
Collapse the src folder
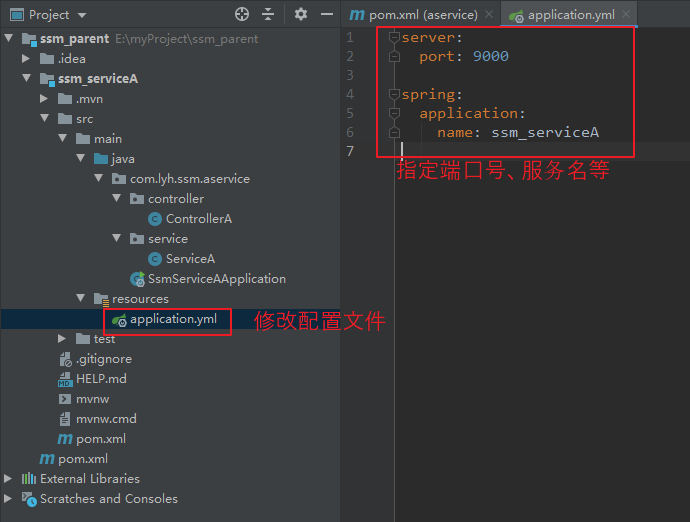tap(44, 118)
